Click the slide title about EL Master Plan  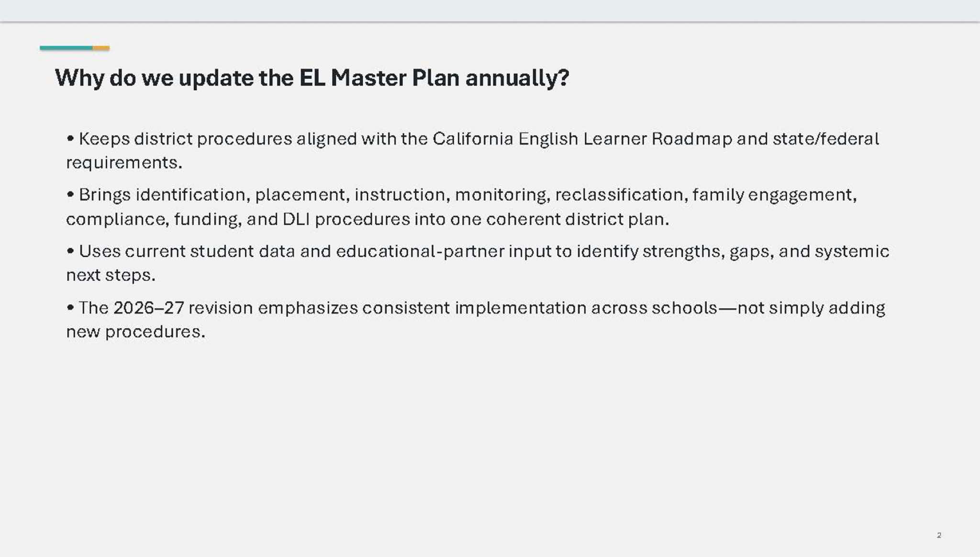(x=312, y=78)
